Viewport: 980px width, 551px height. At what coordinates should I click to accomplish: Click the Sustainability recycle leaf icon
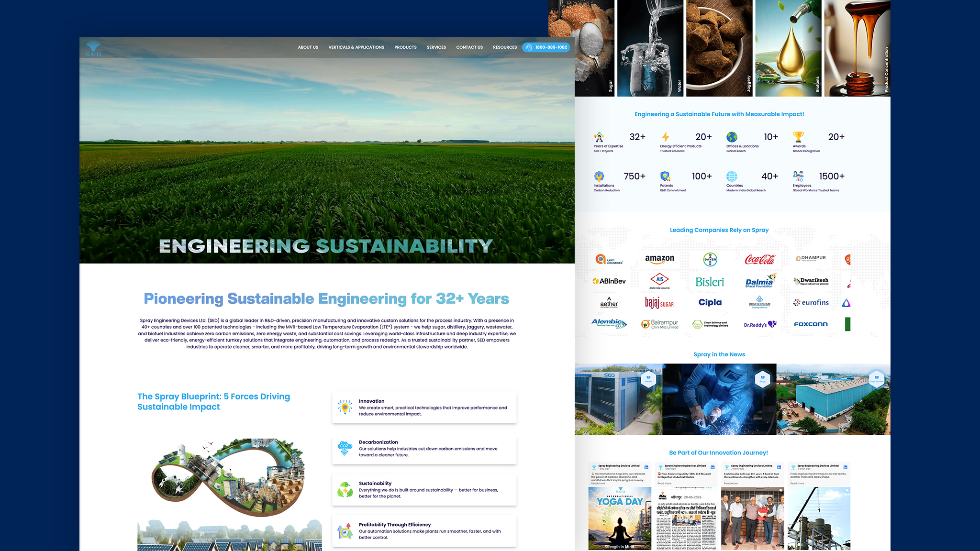point(345,490)
